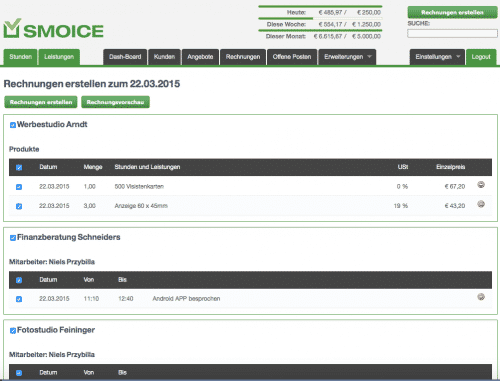
Task: Expand the Erweiterungen dropdown arrow
Action: pos(369,57)
